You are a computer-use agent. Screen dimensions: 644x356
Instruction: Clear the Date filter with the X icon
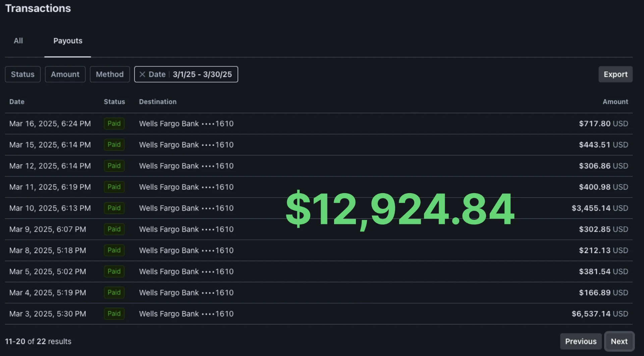(142, 74)
